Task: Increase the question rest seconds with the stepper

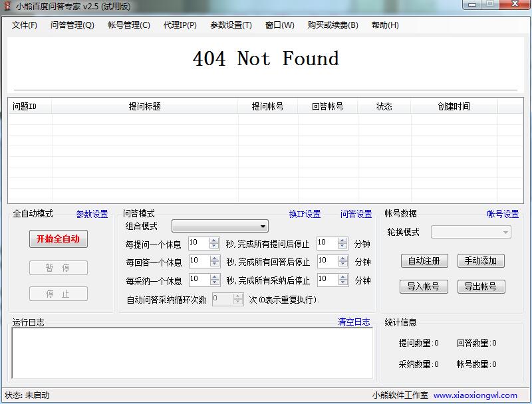Action: coord(214,241)
